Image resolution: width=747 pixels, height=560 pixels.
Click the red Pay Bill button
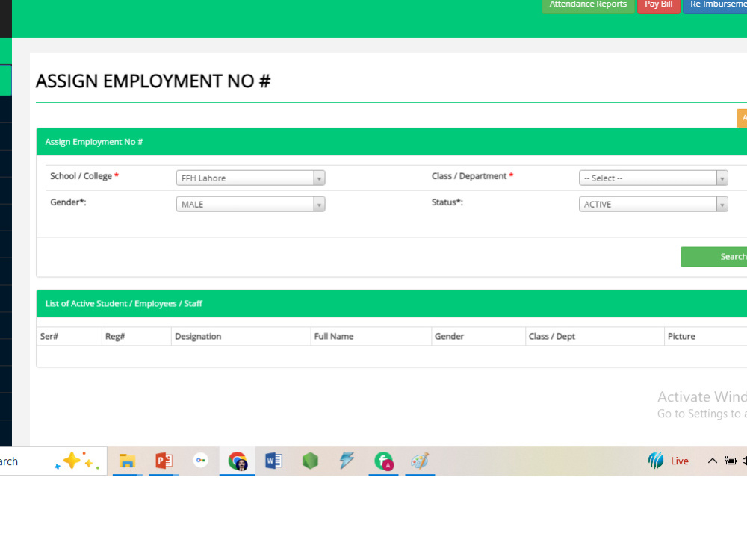pos(658,5)
